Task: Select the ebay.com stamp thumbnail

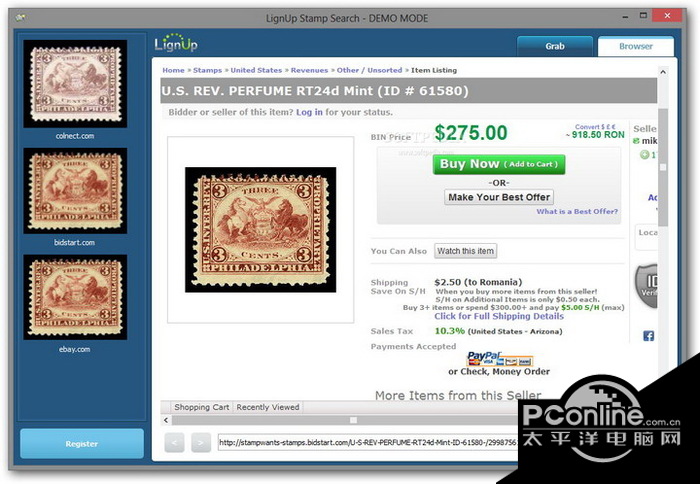Action: [x=75, y=297]
